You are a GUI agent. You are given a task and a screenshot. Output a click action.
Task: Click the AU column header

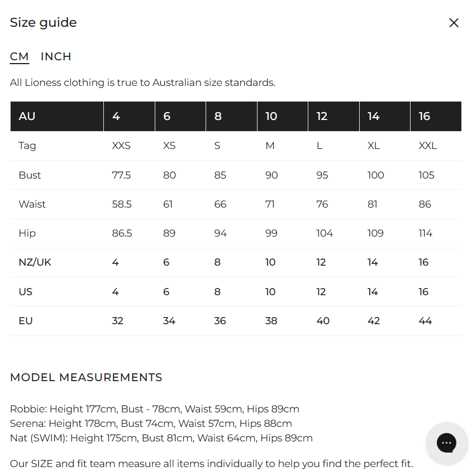[x=27, y=116]
